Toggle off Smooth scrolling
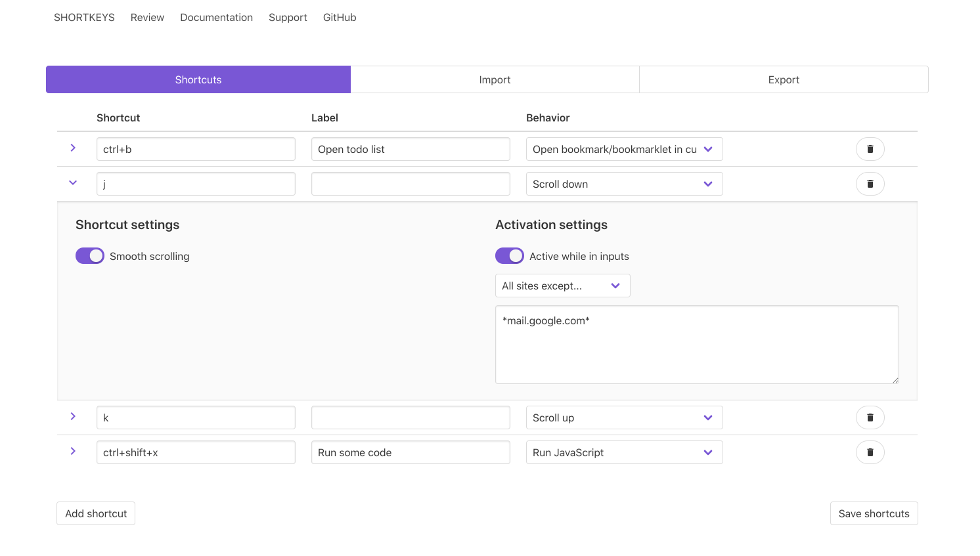Image resolution: width=980 pixels, height=556 pixels. [x=90, y=255]
